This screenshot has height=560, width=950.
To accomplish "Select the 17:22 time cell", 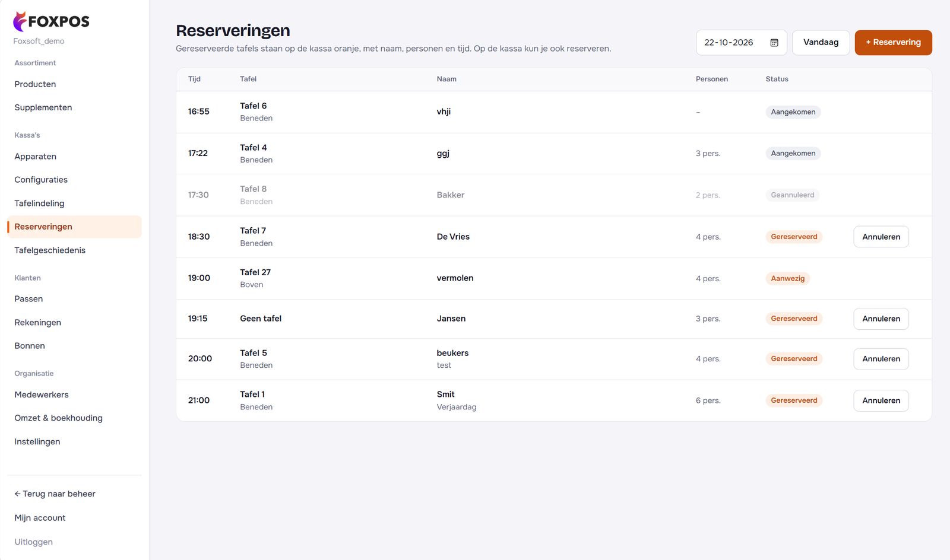I will [x=198, y=153].
